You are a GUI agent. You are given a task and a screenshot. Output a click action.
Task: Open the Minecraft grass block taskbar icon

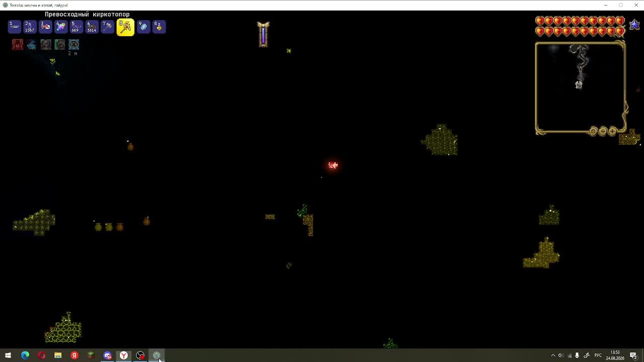click(x=91, y=355)
